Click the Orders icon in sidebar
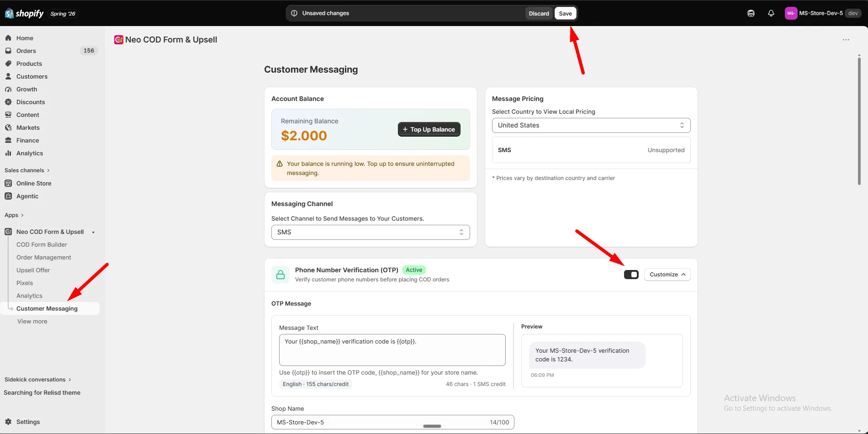Viewport: 868px width, 434px height. click(x=8, y=51)
